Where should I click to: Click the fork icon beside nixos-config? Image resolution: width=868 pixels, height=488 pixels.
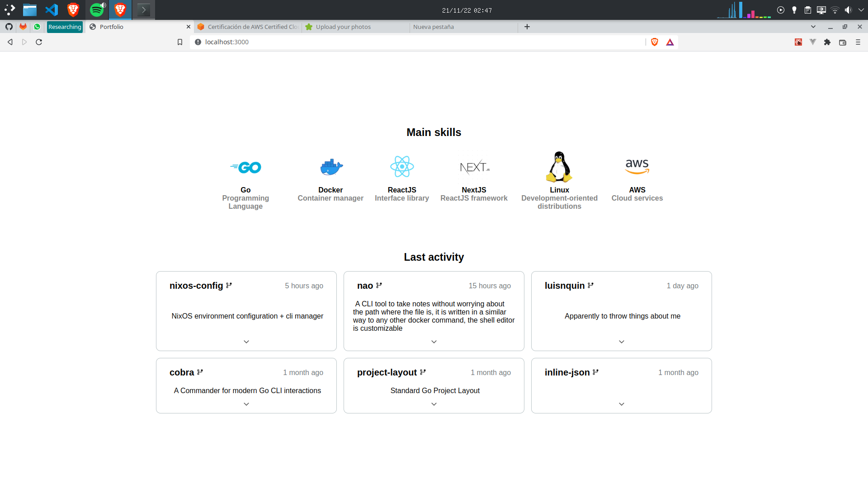point(229,286)
